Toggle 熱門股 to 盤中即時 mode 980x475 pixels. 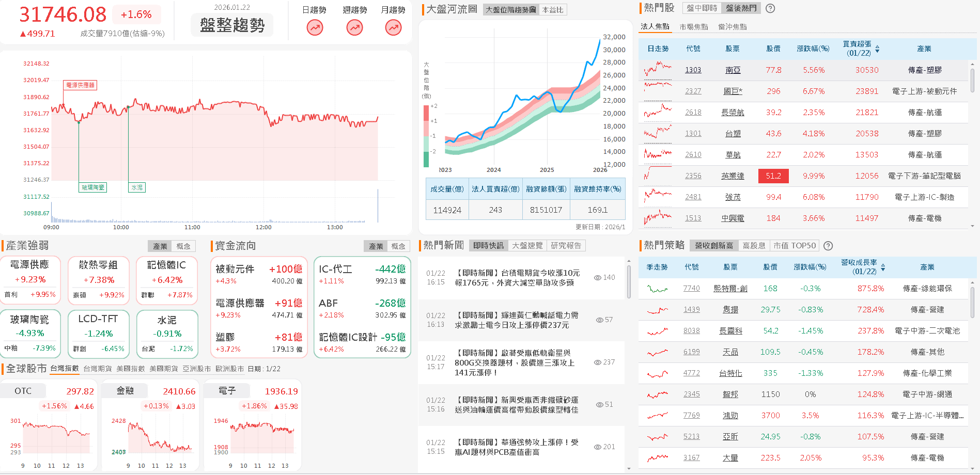[702, 8]
